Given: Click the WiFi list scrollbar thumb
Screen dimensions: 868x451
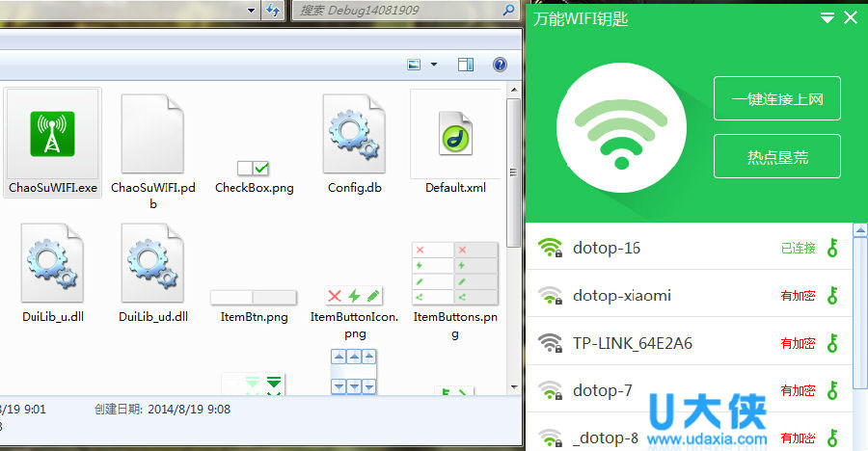Looking at the screenshot, I should [x=860, y=313].
